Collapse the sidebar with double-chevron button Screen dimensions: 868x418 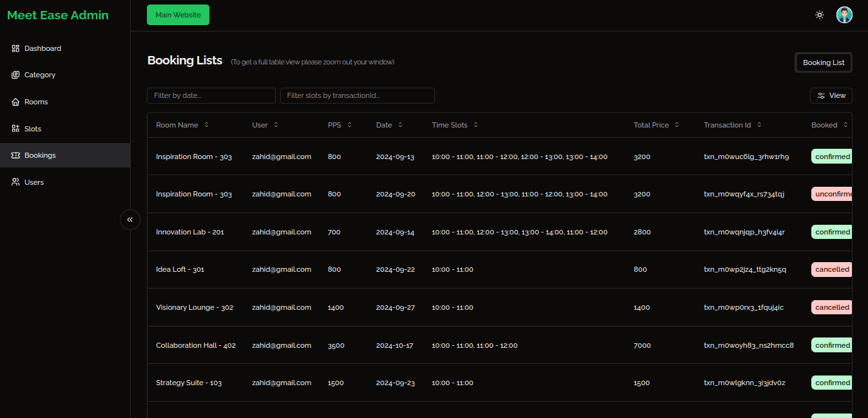pyautogui.click(x=130, y=220)
